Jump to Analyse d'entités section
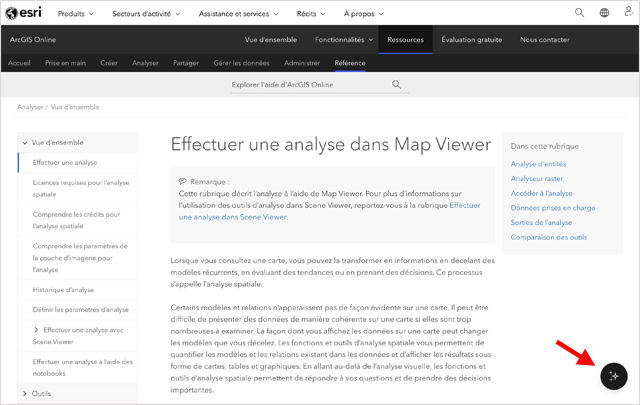 pos(538,164)
